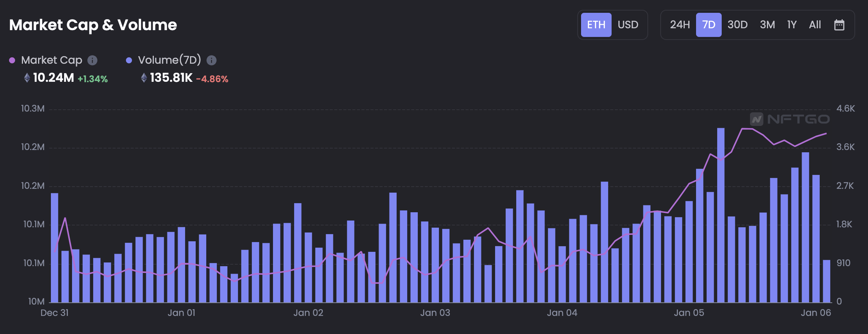Choose the 1Y time range
The height and width of the screenshot is (334, 868).
tap(791, 25)
